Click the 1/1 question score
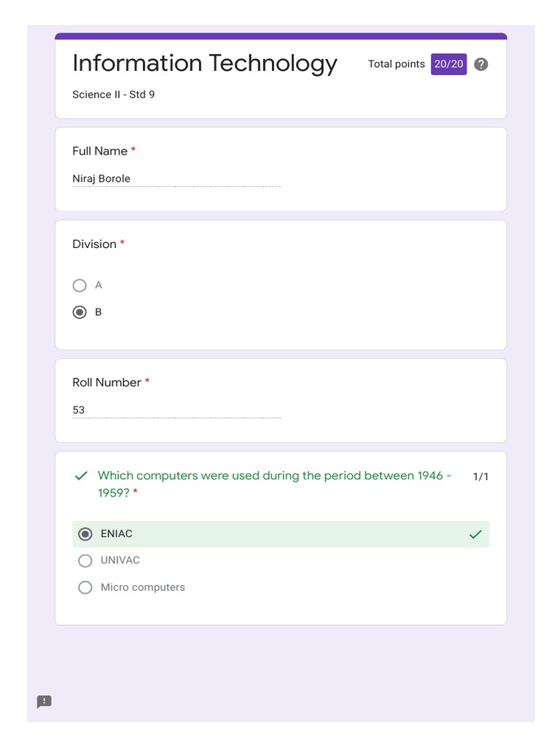This screenshot has height=747, width=560. (x=481, y=477)
